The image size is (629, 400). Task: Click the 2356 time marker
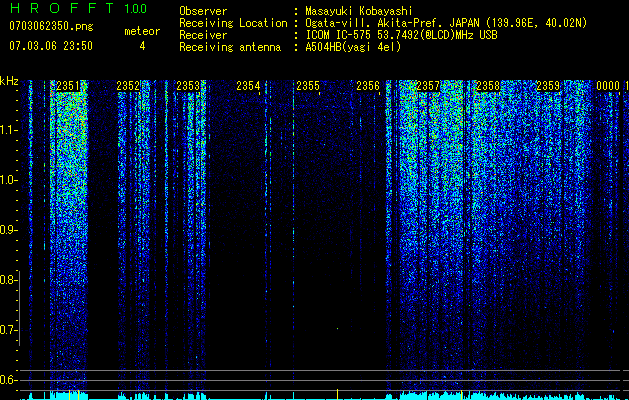[x=368, y=86]
